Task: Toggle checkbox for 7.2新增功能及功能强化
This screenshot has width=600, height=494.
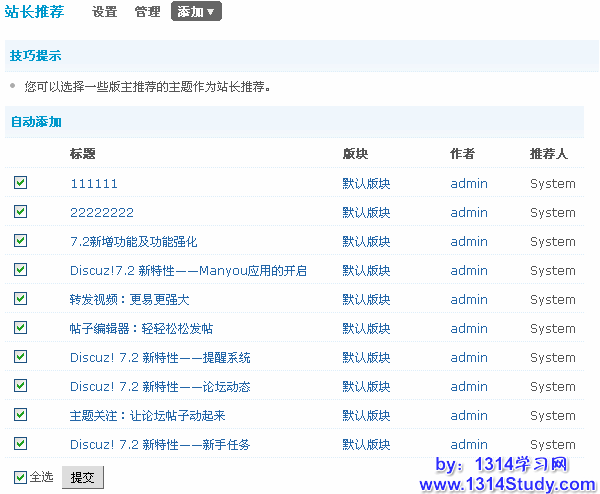Action: 21,241
